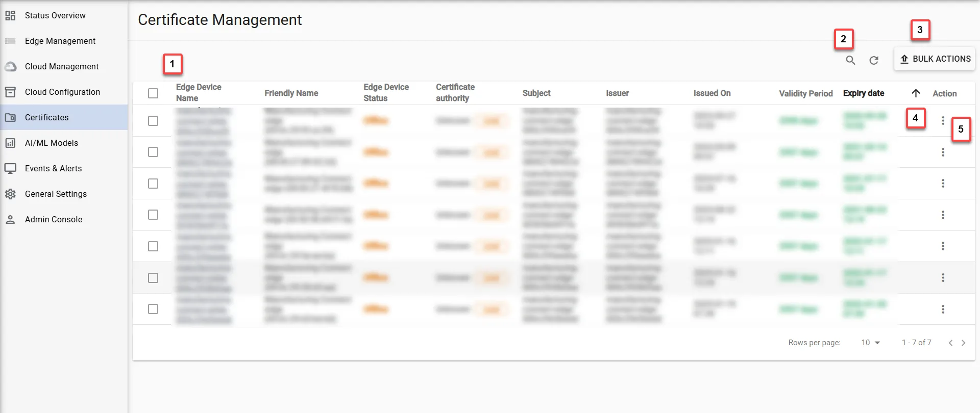Viewport: 980px width, 413px height.
Task: Select Certificates in the sidebar
Action: point(64,117)
